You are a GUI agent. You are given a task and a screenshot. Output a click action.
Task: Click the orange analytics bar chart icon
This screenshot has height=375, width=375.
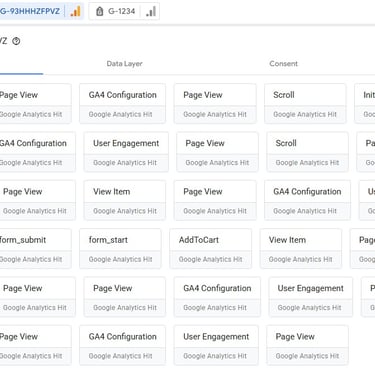tap(75, 12)
